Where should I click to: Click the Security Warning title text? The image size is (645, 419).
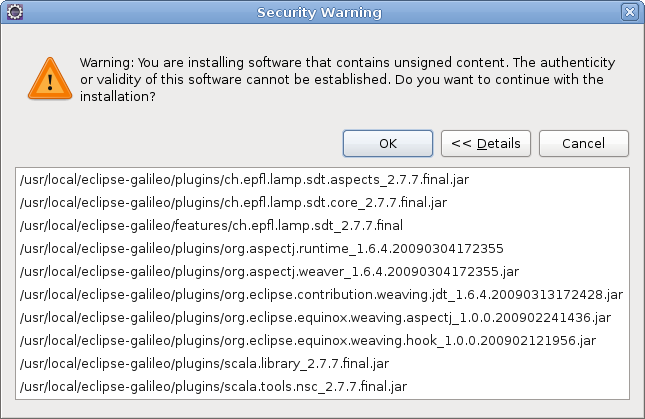[x=319, y=12]
